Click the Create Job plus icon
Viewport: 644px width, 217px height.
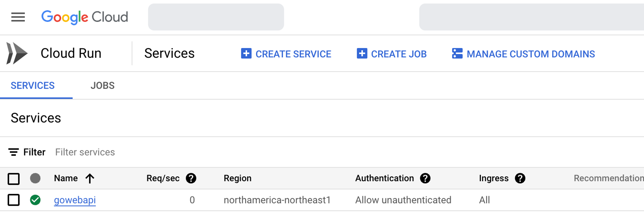tap(362, 54)
